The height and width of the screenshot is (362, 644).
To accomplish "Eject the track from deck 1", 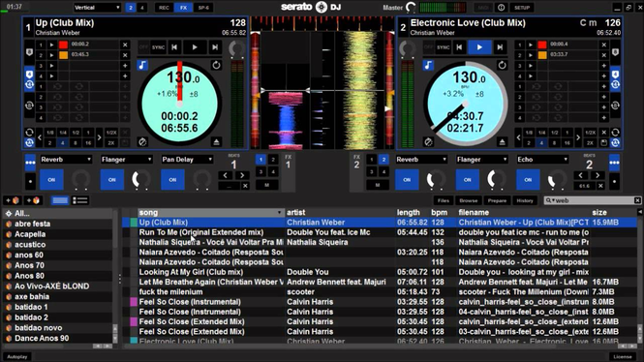I will 217,142.
